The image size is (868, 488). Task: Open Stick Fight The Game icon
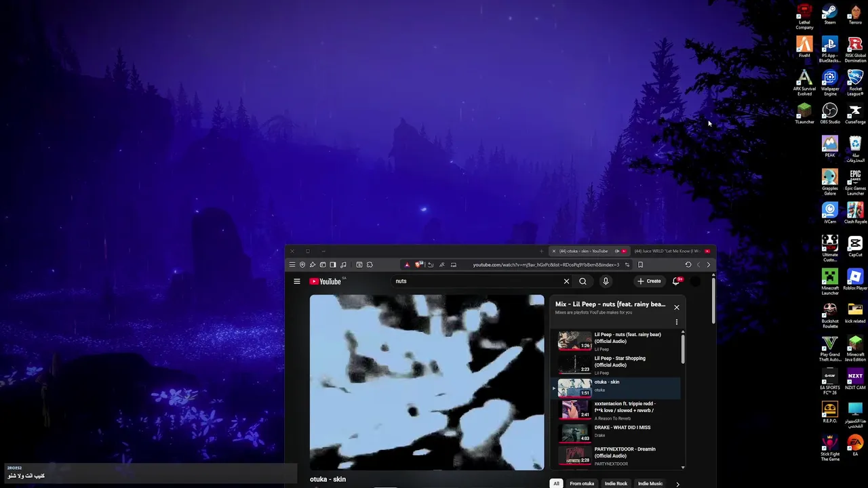[x=829, y=449]
